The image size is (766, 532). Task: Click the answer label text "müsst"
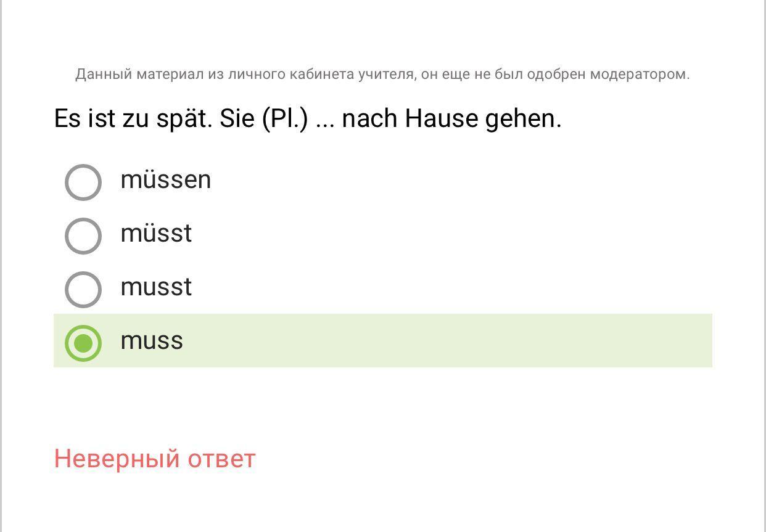click(x=156, y=234)
